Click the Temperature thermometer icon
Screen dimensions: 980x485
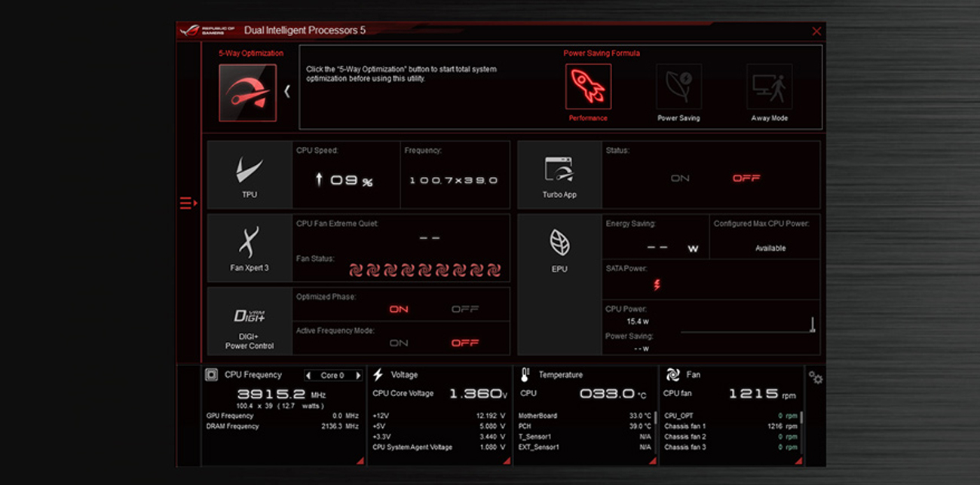coord(525,374)
